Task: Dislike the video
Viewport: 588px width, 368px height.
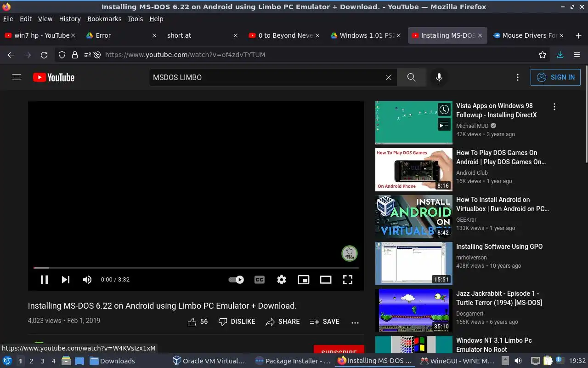Action: click(237, 322)
